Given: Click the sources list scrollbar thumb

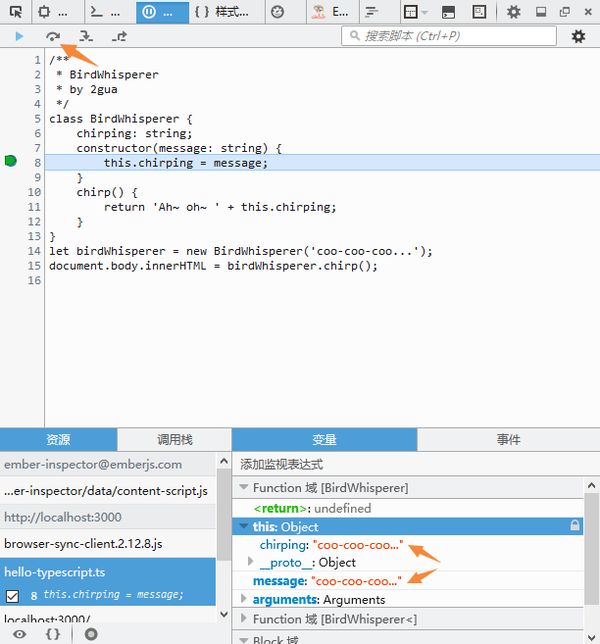Looking at the screenshot, I should [224, 514].
